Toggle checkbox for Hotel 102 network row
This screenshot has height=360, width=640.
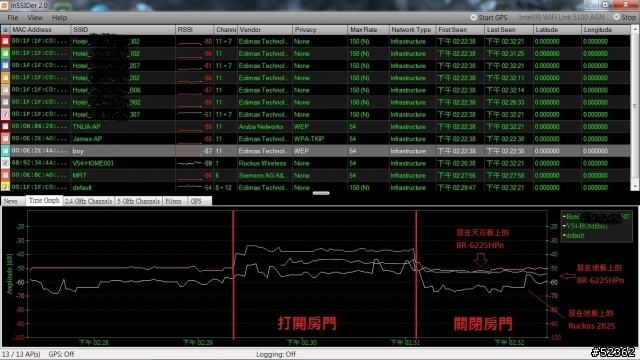tap(5, 53)
